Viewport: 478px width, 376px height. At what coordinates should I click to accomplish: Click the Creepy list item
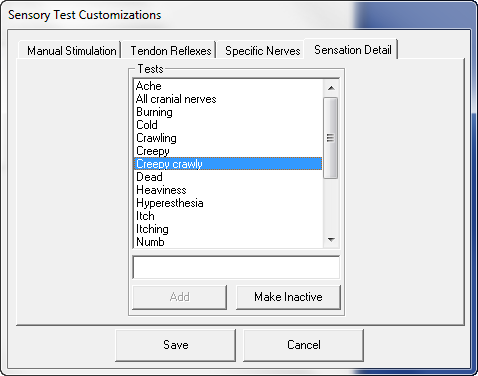point(228,151)
